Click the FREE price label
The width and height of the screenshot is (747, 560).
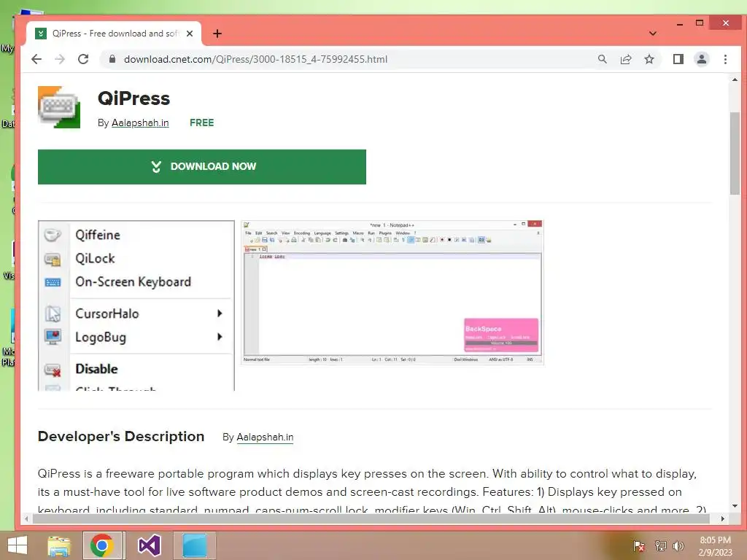(x=201, y=122)
